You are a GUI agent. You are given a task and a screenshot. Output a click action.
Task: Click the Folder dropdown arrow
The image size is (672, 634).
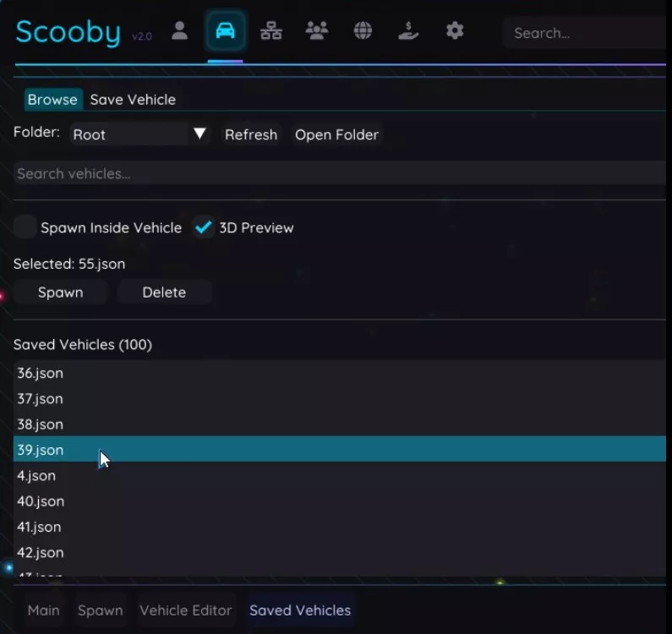click(x=199, y=134)
